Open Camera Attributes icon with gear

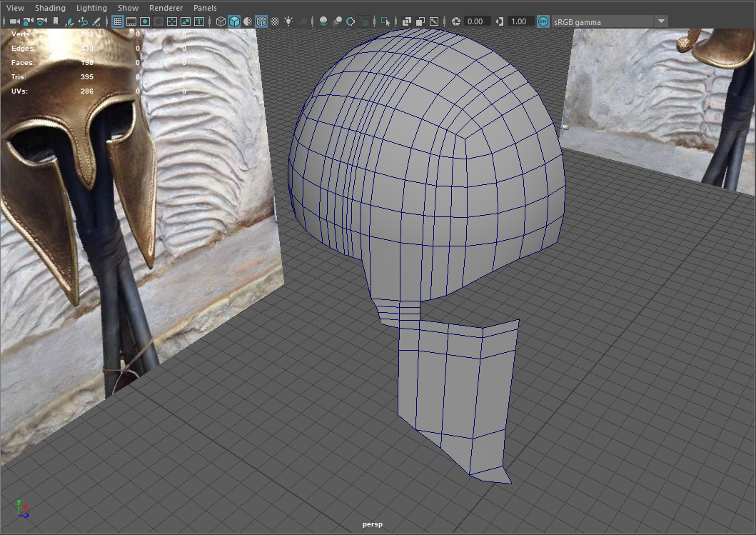pos(42,21)
